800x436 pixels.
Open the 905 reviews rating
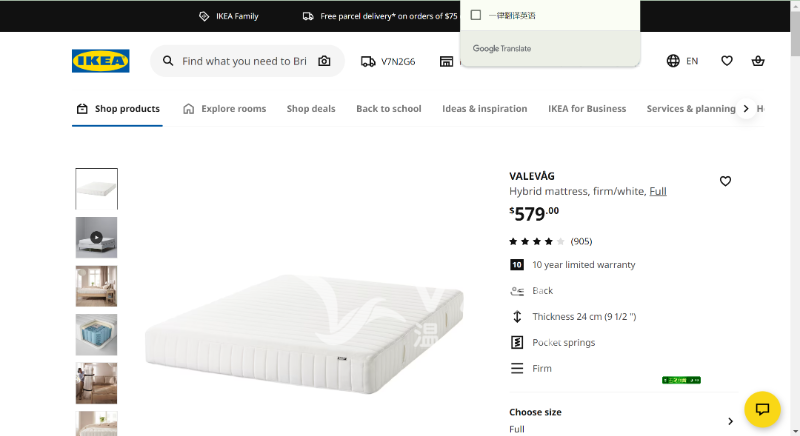pos(550,241)
